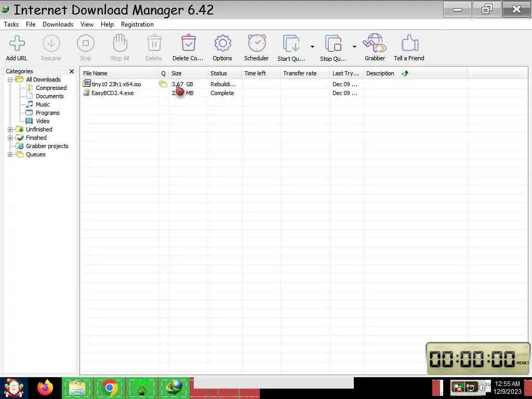
Task: Select the Queues category label
Action: [36, 154]
